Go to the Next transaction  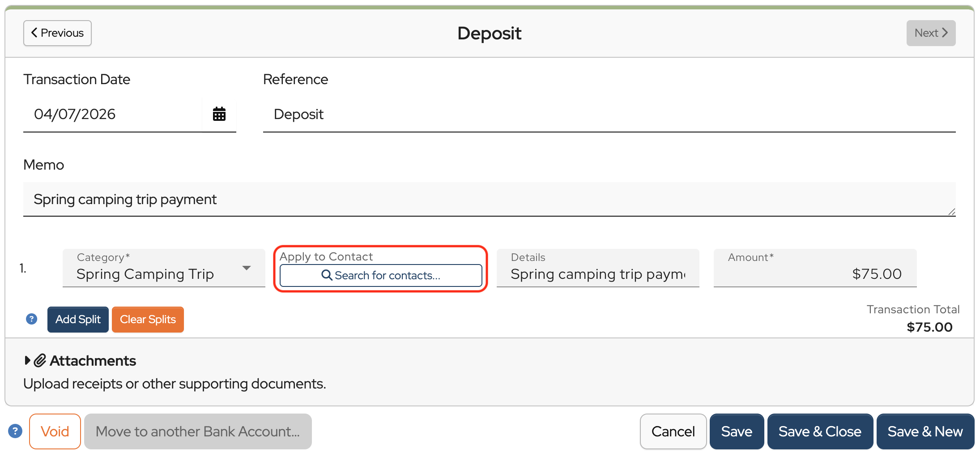point(931,33)
